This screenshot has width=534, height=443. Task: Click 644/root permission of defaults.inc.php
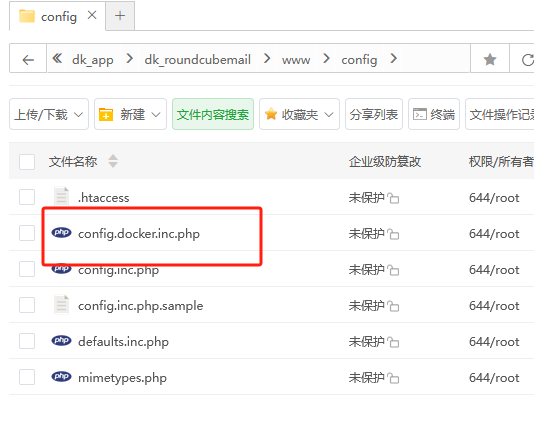click(x=494, y=342)
